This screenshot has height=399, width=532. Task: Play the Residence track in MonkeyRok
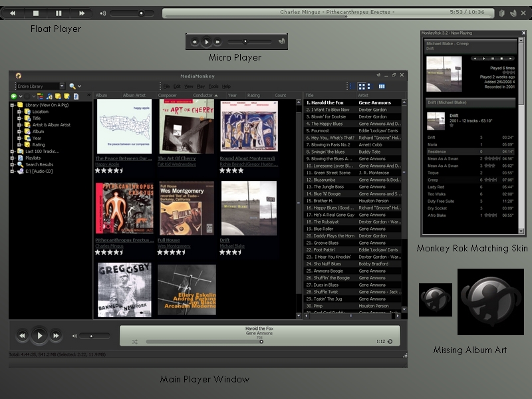tap(470, 152)
